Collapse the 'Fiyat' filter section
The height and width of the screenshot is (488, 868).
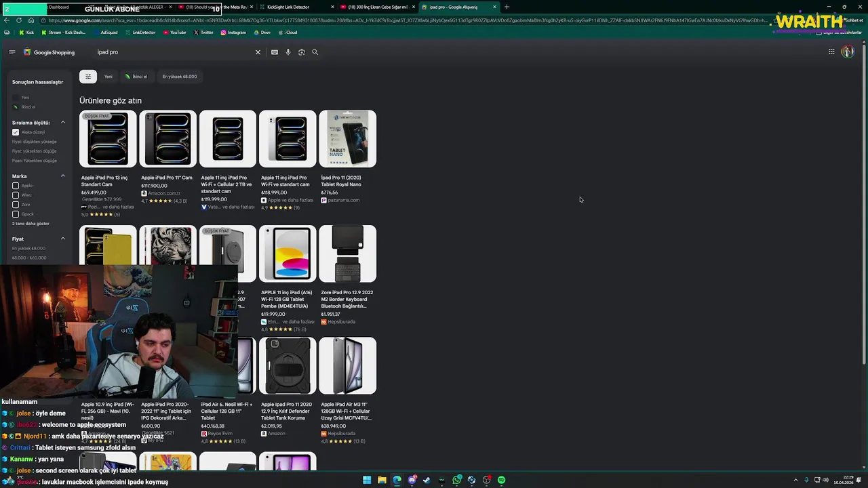pos(63,239)
